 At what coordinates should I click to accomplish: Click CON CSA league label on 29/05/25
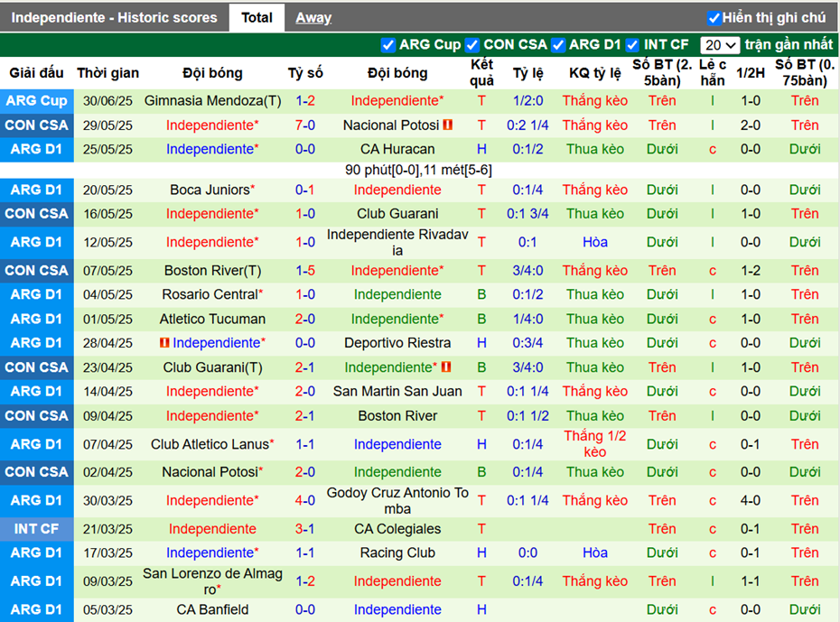click(36, 125)
